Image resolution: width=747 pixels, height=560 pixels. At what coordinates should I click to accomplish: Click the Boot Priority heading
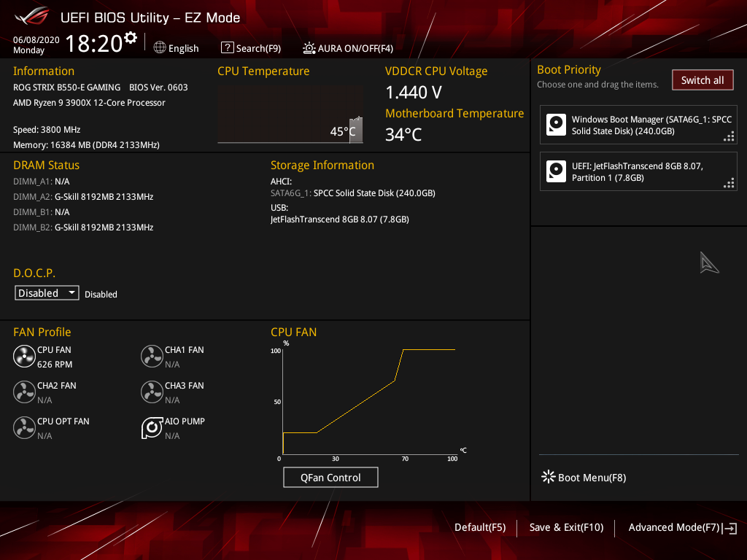tap(569, 70)
